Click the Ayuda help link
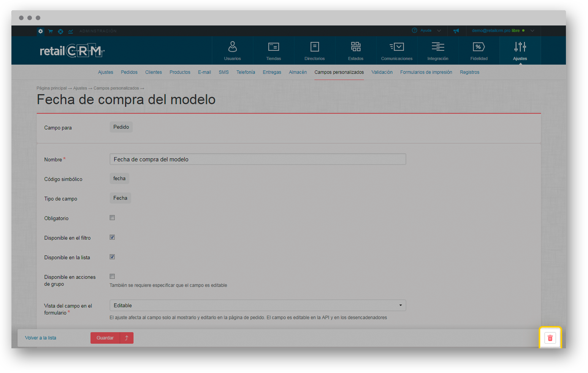Screen dimensions: 588x373 click(426, 30)
